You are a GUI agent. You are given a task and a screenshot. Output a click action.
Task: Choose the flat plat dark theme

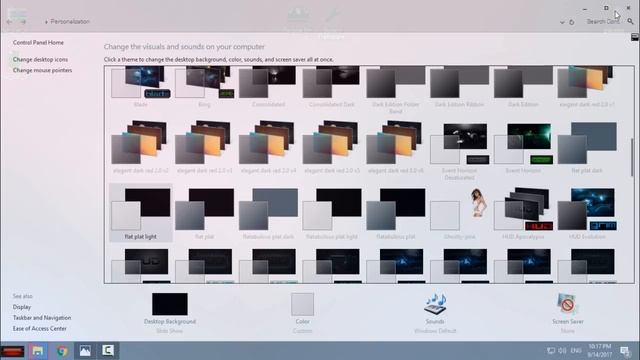coord(587,147)
